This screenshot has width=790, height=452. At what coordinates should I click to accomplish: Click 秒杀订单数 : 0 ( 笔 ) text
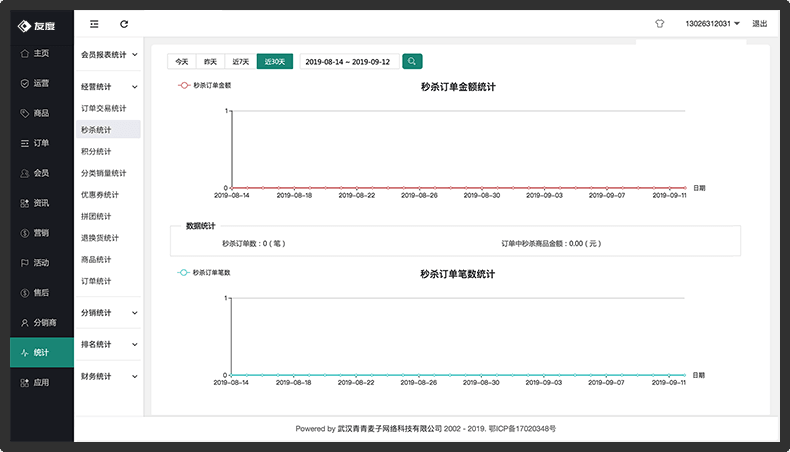tap(254, 243)
